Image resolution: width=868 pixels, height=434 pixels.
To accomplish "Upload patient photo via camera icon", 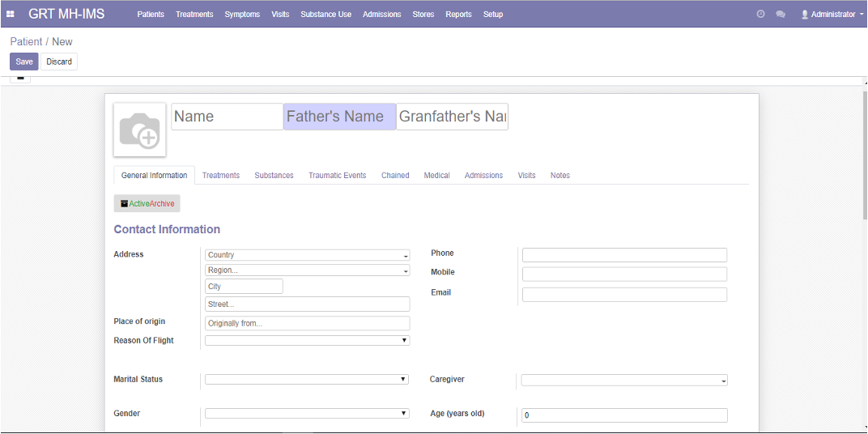I will click(x=139, y=130).
